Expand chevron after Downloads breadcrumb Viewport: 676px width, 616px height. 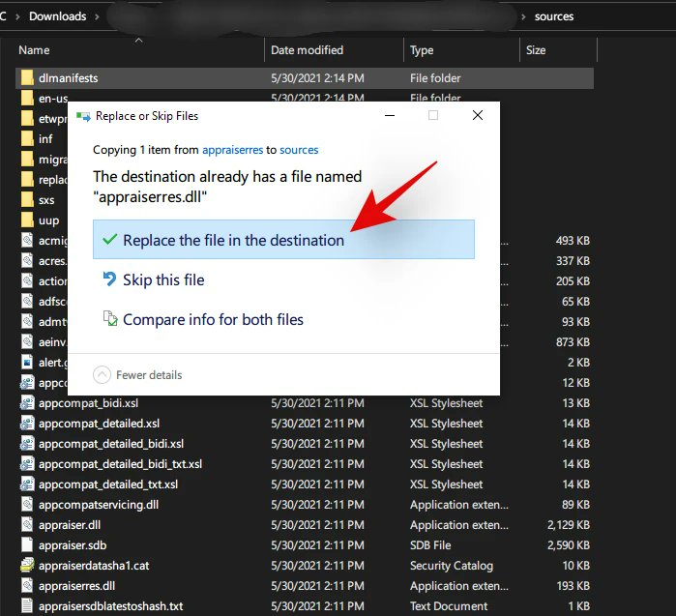[97, 16]
